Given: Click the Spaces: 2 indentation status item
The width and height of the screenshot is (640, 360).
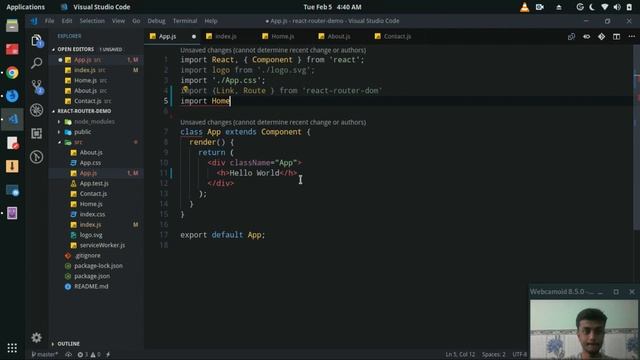Looking at the screenshot, I should coord(493,354).
